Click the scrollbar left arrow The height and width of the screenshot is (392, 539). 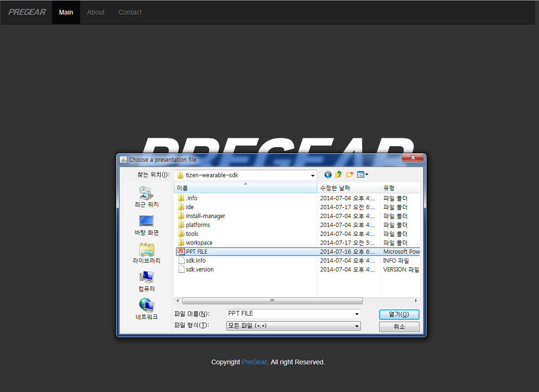(178, 301)
